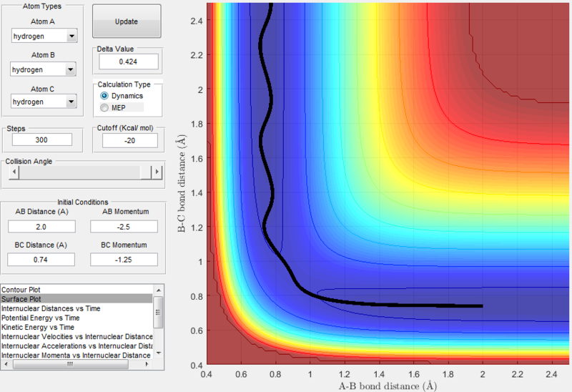Click plot list scroll-up arrow

[159, 290]
